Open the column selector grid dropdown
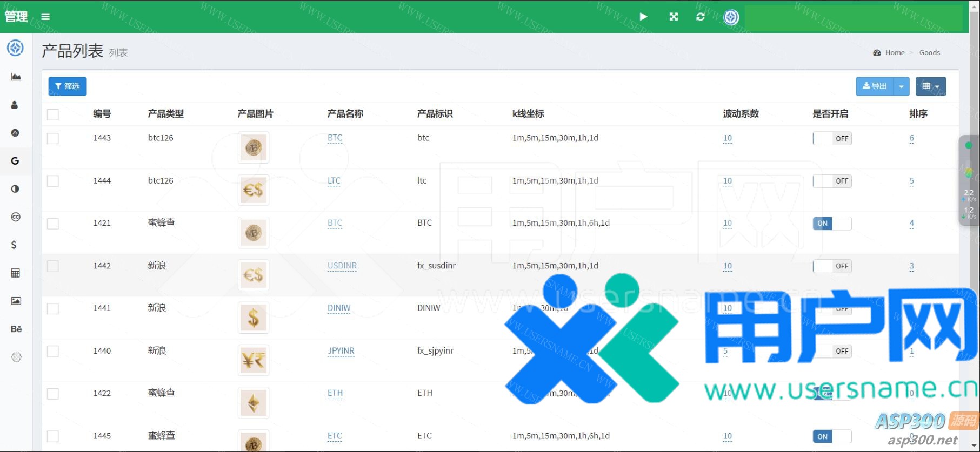This screenshot has height=452, width=980. tap(930, 86)
